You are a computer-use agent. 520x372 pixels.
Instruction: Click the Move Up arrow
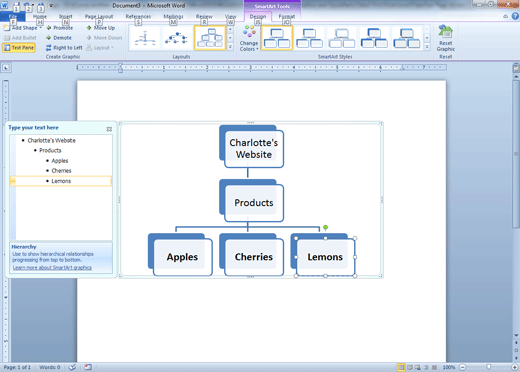(89, 28)
